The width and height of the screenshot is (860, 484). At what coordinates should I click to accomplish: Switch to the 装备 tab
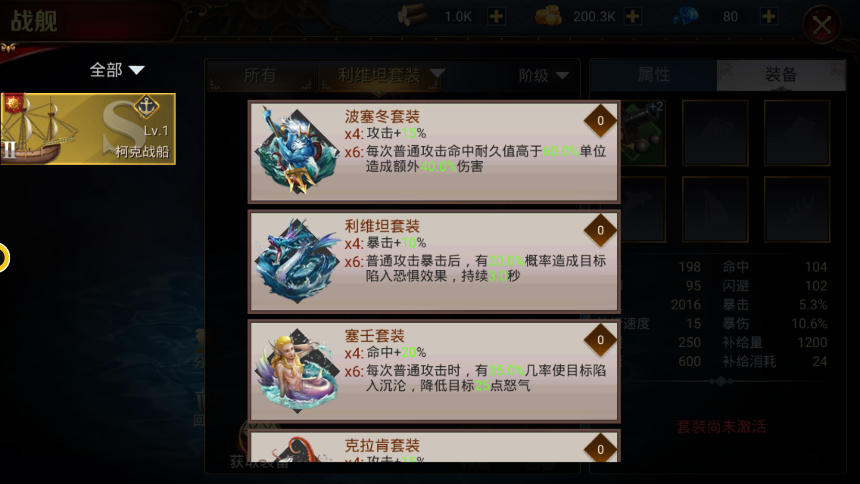pyautogui.click(x=780, y=75)
